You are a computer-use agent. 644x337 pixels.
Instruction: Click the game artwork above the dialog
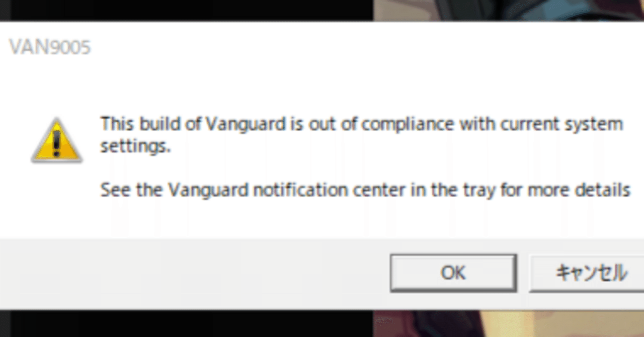[508, 9]
